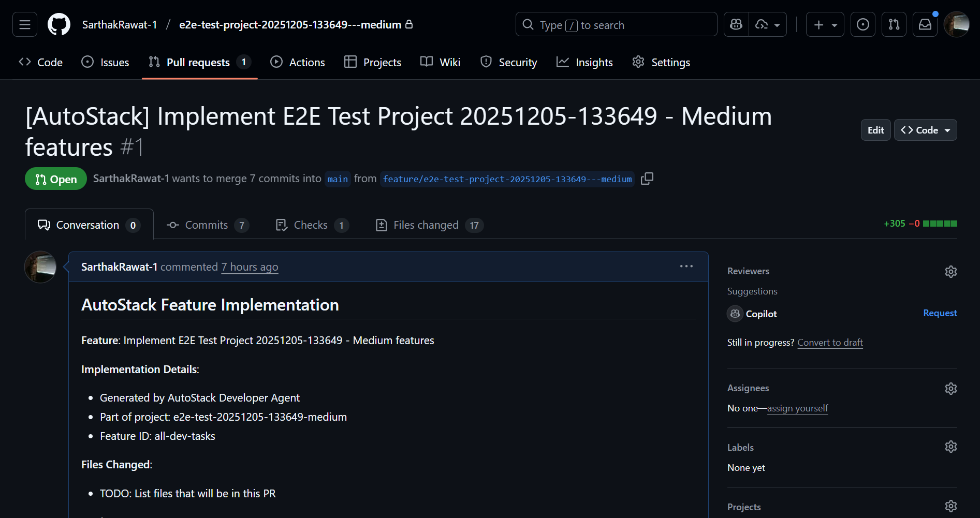Screen dimensions: 980x518
Task: Expand the Code dropdown button
Action: 926,130
